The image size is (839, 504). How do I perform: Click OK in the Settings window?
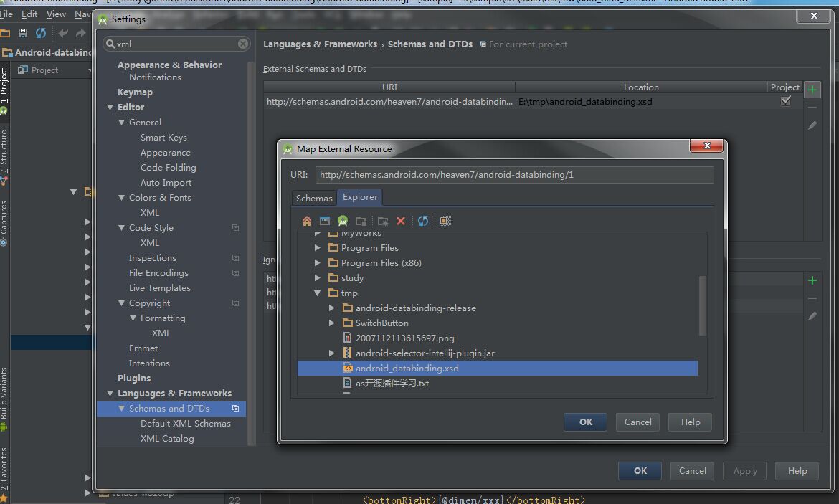pyautogui.click(x=640, y=471)
